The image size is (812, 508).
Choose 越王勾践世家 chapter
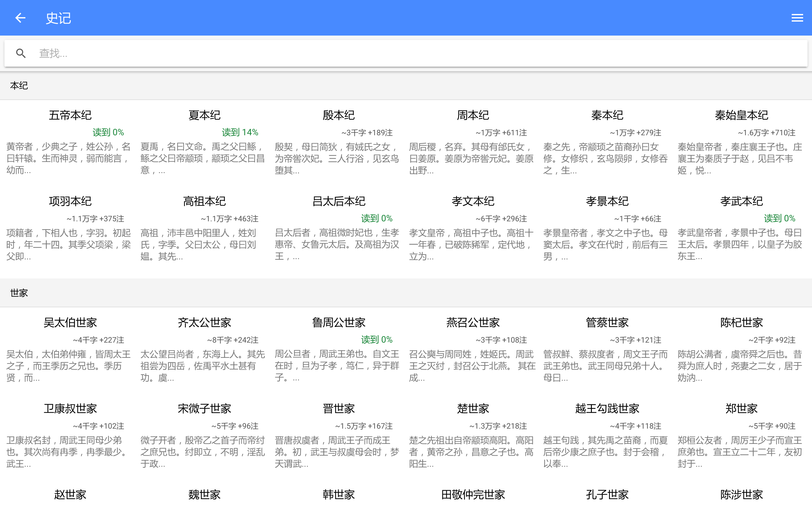607,409
